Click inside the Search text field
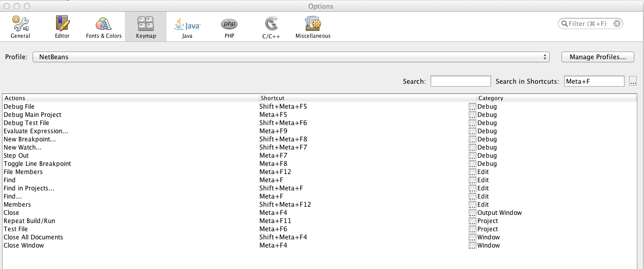Viewport: 644px width, 269px height. coord(461,81)
